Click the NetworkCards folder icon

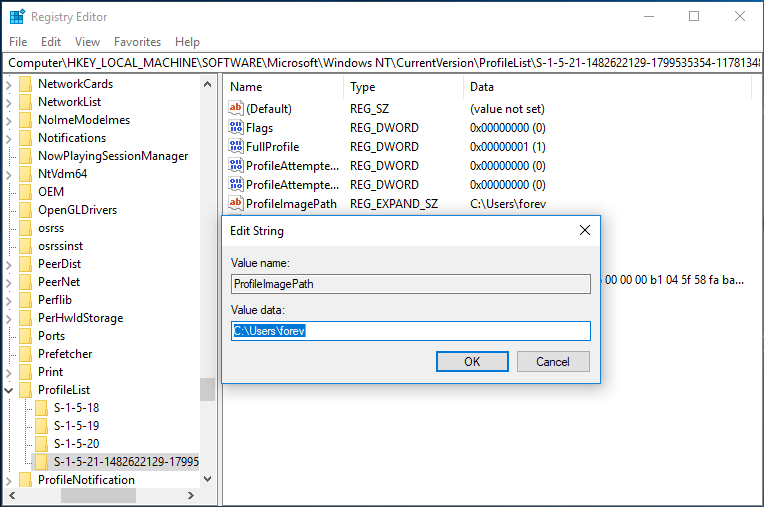coord(25,84)
